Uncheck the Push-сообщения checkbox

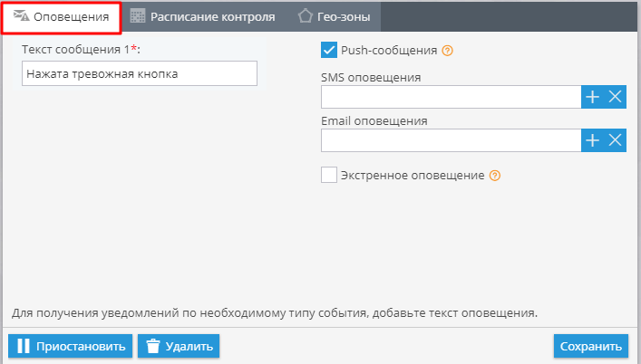(329, 50)
